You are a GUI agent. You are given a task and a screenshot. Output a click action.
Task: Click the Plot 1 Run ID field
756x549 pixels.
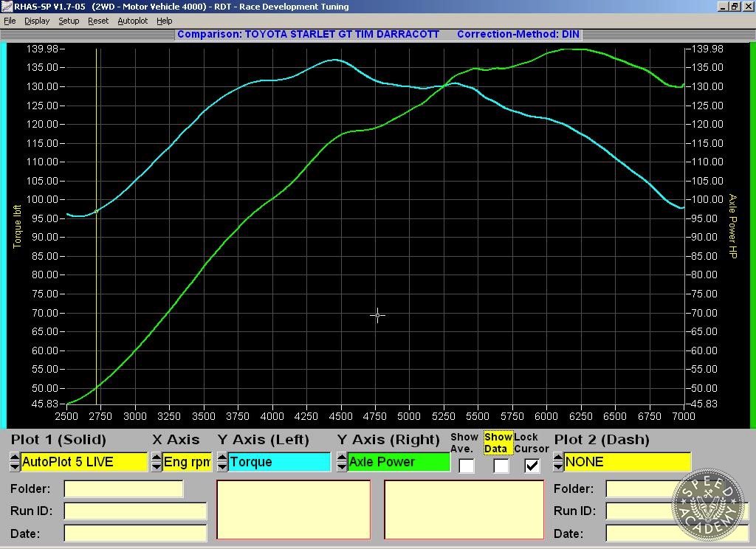[x=135, y=511]
